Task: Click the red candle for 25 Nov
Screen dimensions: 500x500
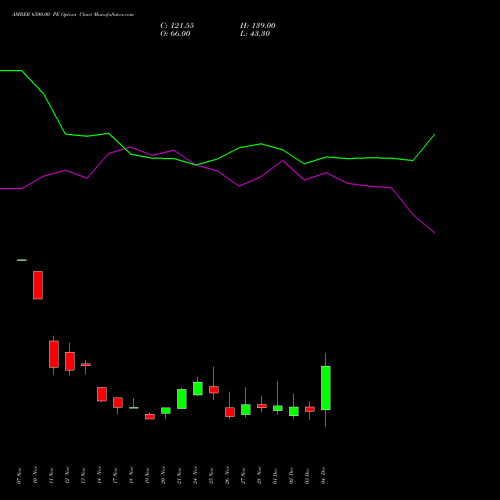Action: tap(214, 390)
